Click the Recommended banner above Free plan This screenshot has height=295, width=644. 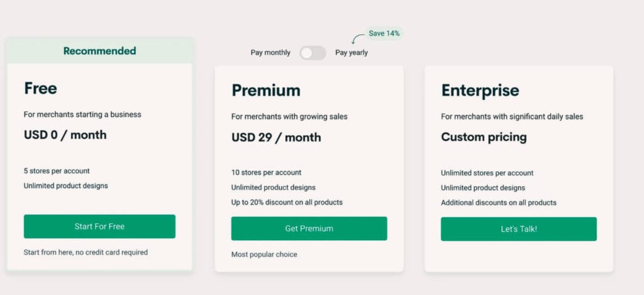[99, 50]
